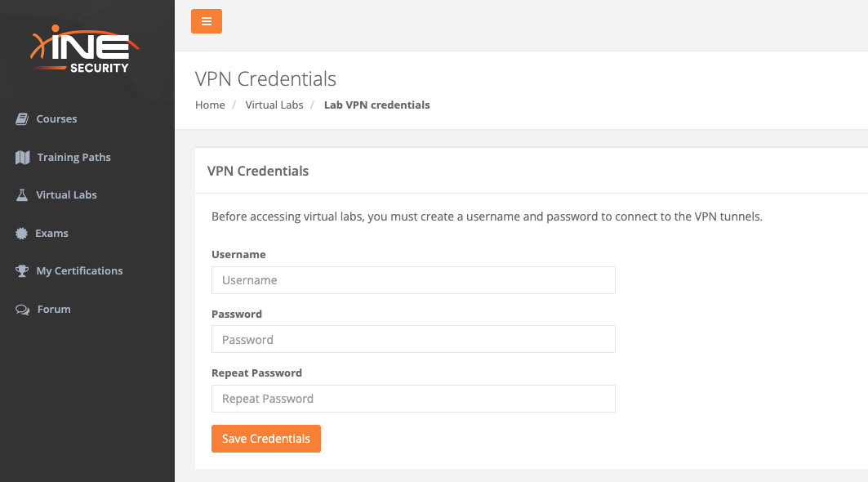Click the Training Paths map icon
The width and height of the screenshot is (868, 482).
[x=22, y=158]
